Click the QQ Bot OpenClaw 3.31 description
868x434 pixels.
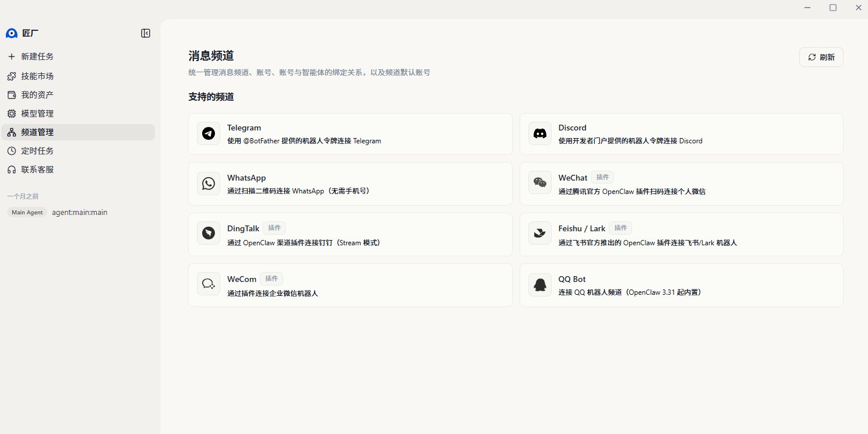click(631, 292)
